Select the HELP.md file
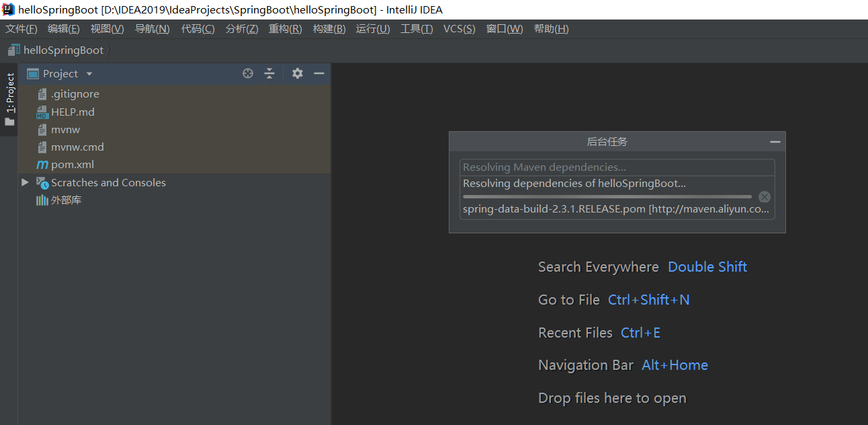Viewport: 868px width, 425px height. (73, 112)
